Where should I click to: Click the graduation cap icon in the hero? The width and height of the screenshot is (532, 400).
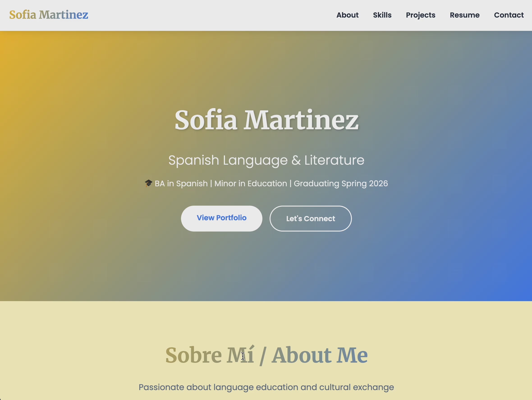pos(149,183)
